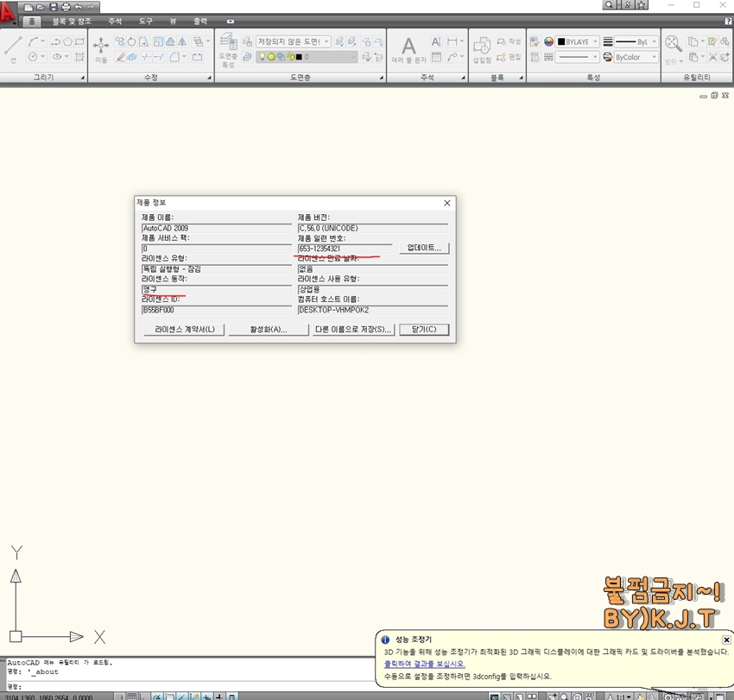This screenshot has height=700, width=734.
Task: Click the 클릭하여 결과를 보십시오 link
Action: tap(424, 664)
